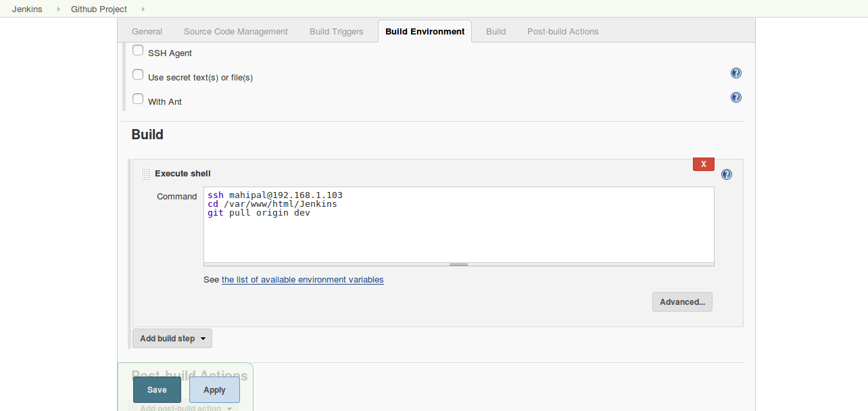The width and height of the screenshot is (868, 411).
Task: Click the Execute shell step title
Action: pyautogui.click(x=183, y=174)
